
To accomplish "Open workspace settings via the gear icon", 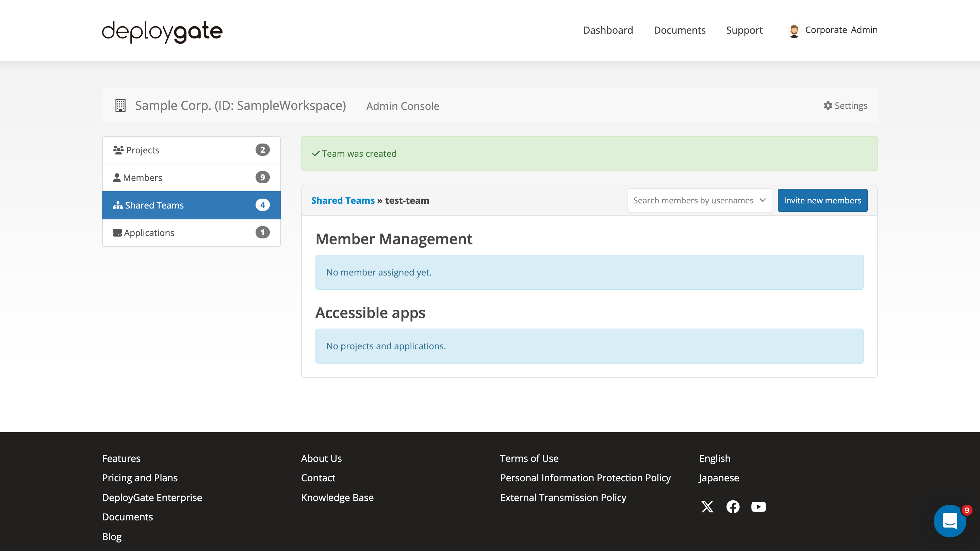I will pyautogui.click(x=828, y=106).
